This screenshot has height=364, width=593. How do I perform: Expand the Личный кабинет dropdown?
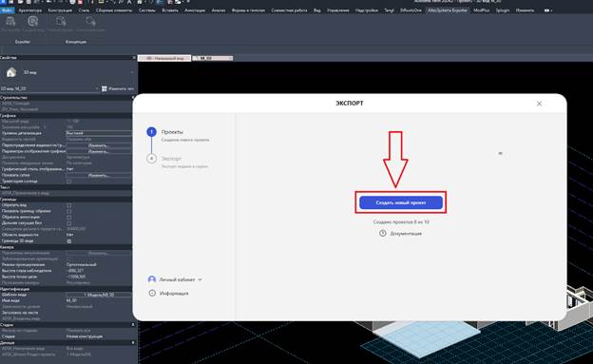[201, 279]
